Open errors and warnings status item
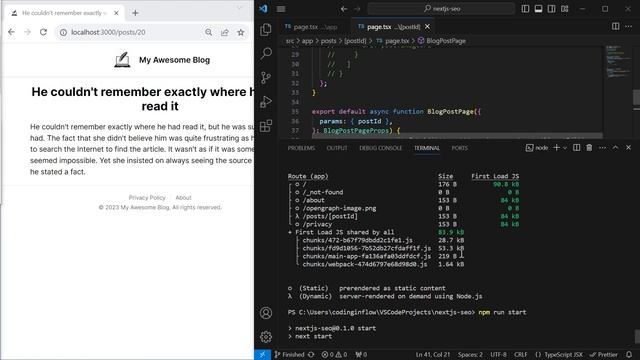The height and width of the screenshot is (360, 640). click(x=334, y=355)
